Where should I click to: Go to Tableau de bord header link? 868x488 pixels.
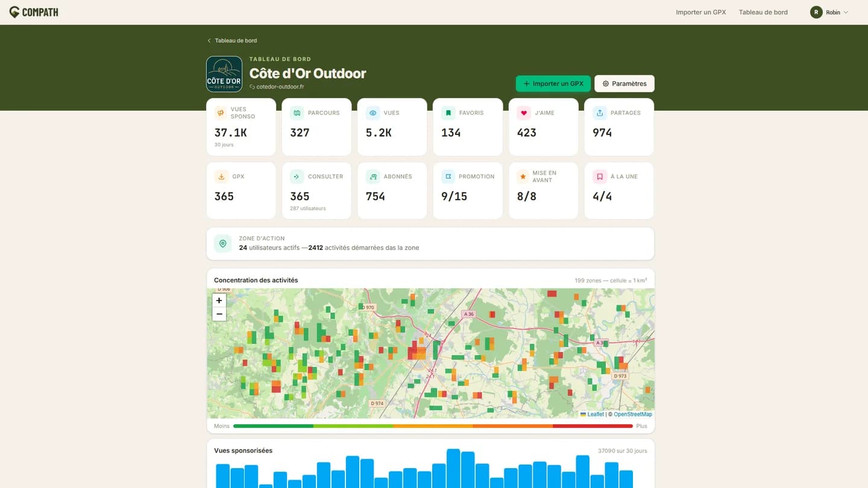[x=763, y=12]
